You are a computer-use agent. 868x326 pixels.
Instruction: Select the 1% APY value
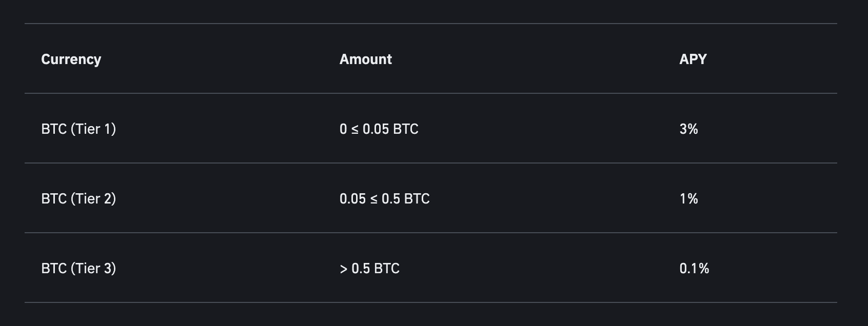688,199
